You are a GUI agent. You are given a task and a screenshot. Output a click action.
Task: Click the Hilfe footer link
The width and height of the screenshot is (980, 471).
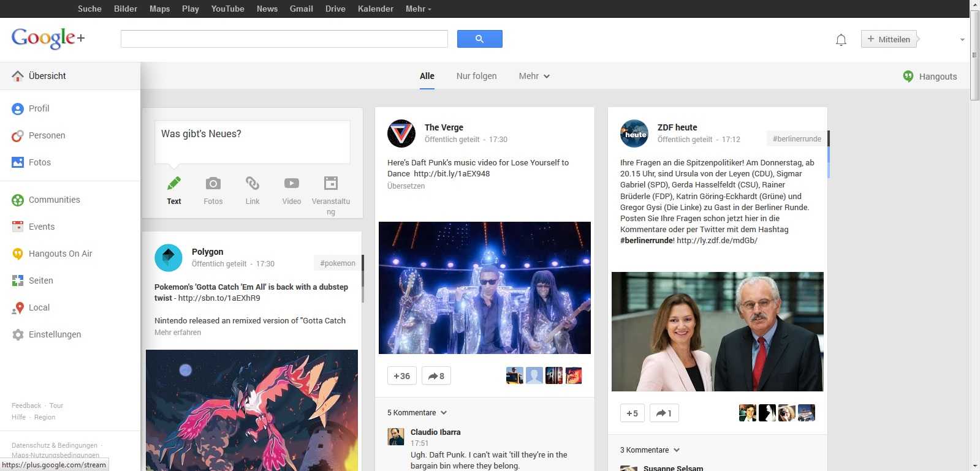[x=18, y=417]
